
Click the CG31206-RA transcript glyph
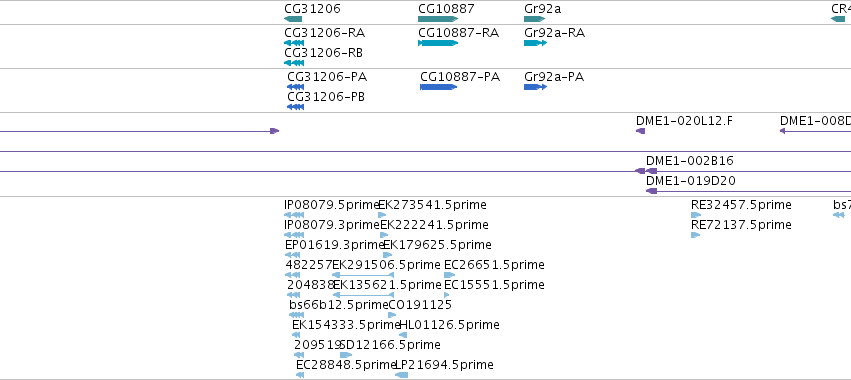pos(294,43)
